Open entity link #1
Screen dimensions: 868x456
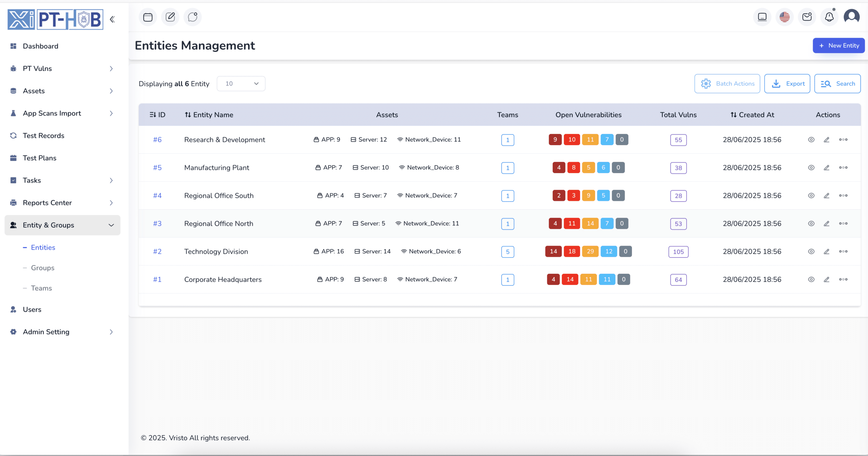point(157,280)
